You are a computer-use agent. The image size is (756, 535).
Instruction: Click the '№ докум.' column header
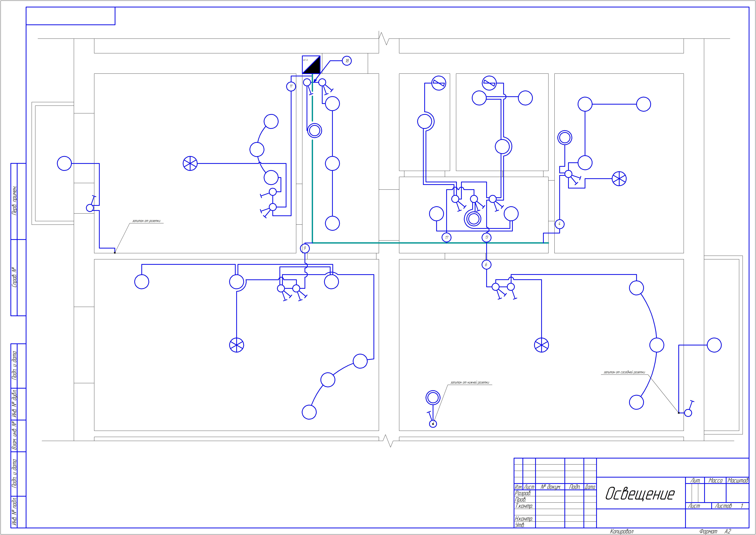(550, 487)
